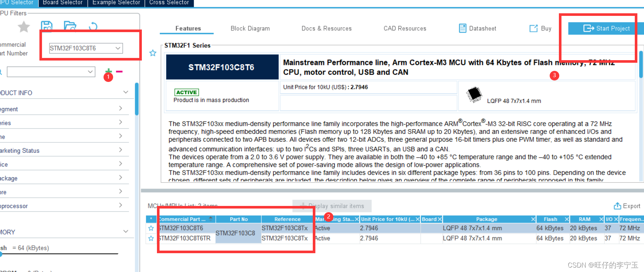Image resolution: width=644 pixels, height=272 pixels.
Task: Remove the Unit Price for 10kU column
Action: point(418,219)
